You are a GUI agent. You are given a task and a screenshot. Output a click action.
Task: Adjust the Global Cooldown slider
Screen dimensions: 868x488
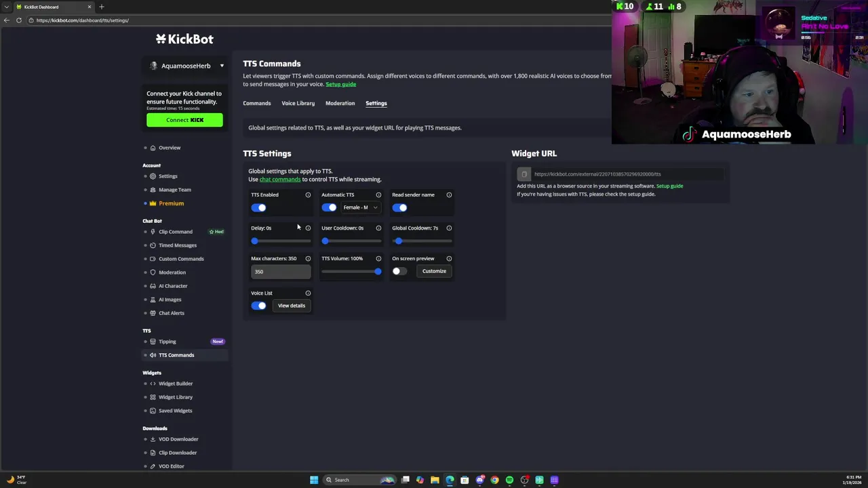pyautogui.click(x=422, y=241)
